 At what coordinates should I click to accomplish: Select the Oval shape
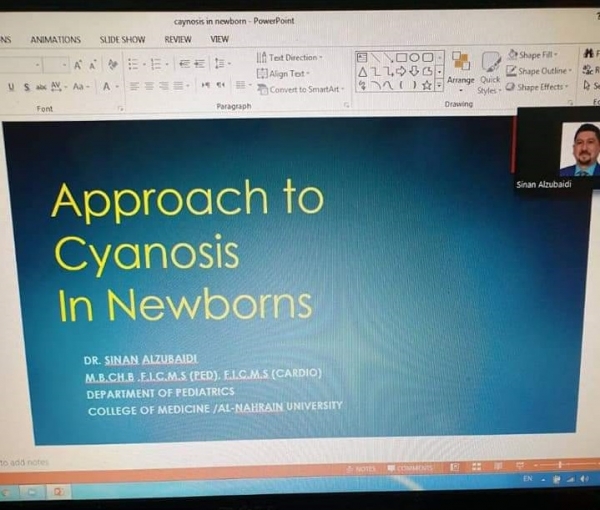click(414, 58)
